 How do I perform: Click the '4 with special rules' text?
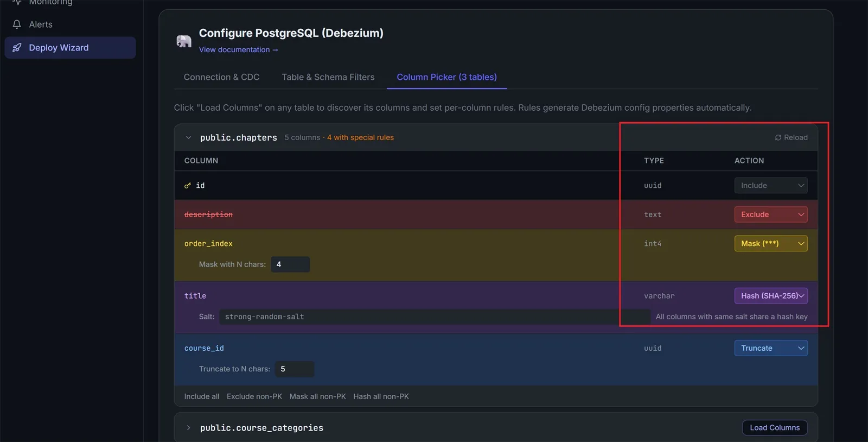pyautogui.click(x=360, y=138)
